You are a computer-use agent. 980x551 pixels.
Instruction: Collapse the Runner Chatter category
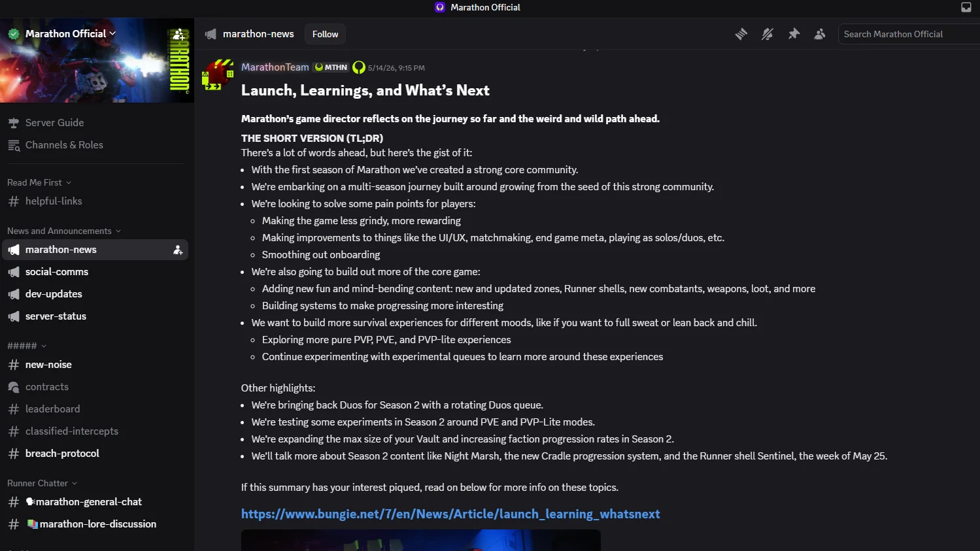point(42,483)
